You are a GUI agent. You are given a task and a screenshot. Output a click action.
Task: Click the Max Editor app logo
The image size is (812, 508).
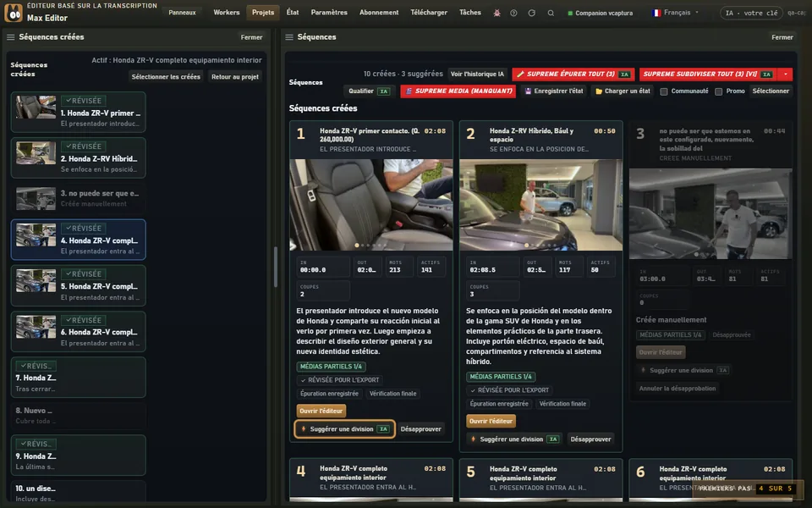point(14,13)
